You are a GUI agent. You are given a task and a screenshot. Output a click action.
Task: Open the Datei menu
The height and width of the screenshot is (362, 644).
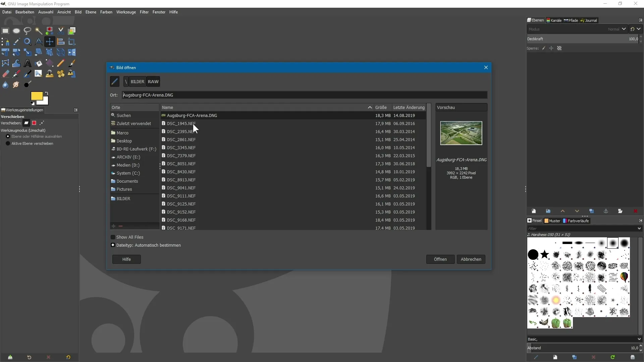click(x=7, y=12)
